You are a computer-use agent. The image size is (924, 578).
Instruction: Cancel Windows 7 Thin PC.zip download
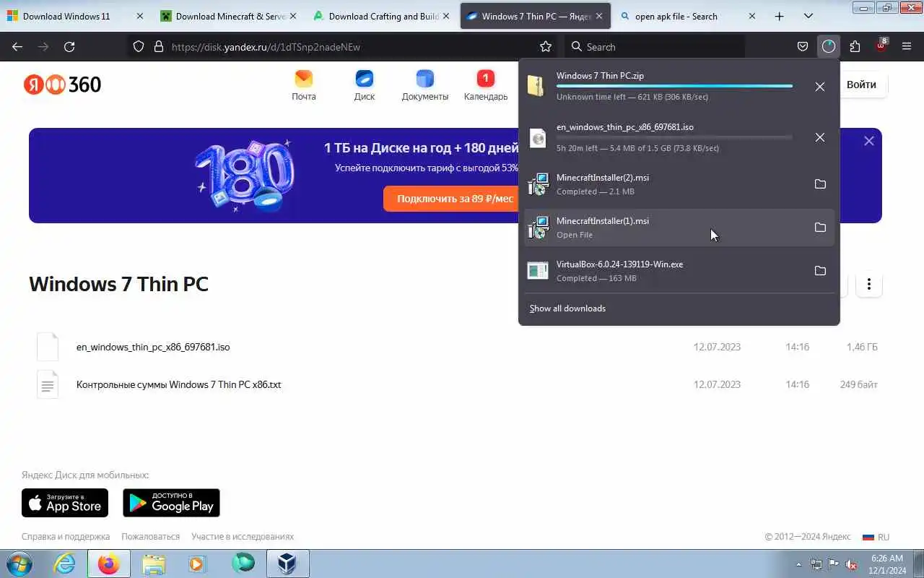click(819, 87)
